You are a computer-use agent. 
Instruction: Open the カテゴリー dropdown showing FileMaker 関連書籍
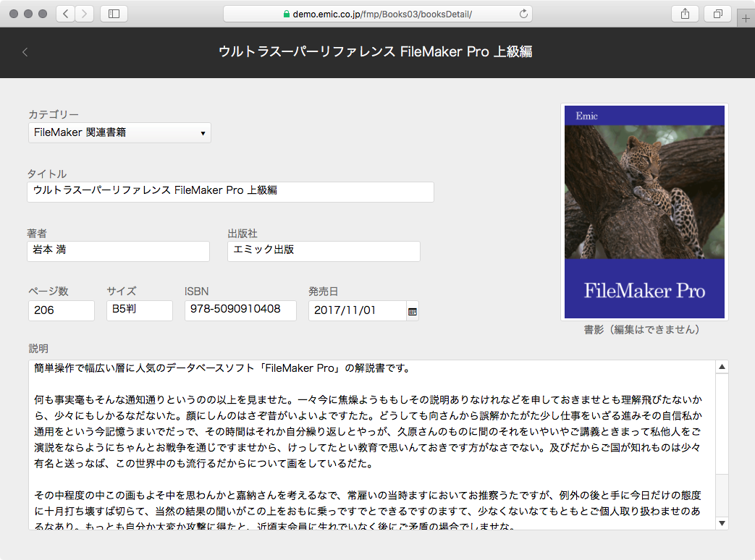point(119,132)
